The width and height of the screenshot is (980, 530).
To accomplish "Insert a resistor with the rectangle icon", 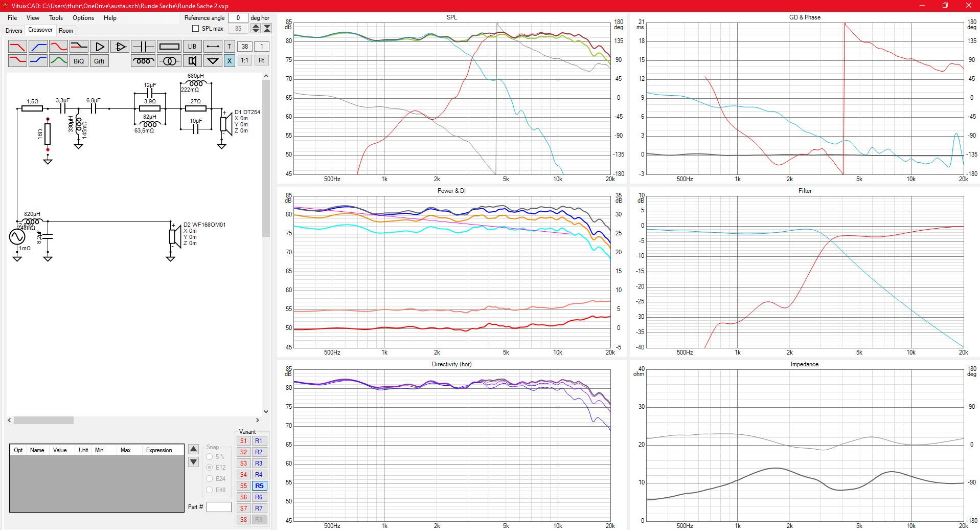I will 169,47.
